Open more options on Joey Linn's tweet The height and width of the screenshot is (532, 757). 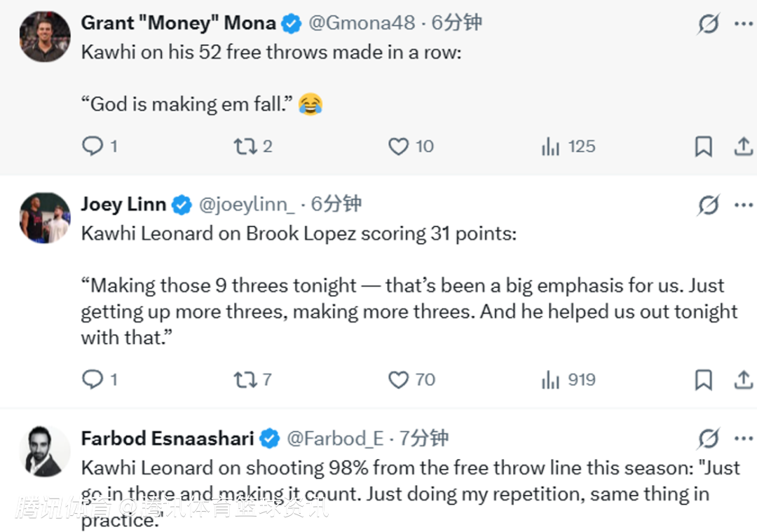point(743,205)
